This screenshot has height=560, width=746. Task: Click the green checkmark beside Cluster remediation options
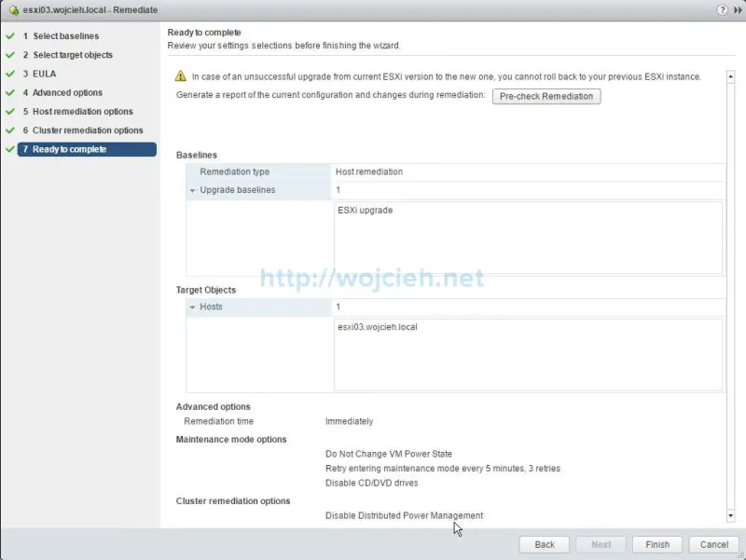9,130
